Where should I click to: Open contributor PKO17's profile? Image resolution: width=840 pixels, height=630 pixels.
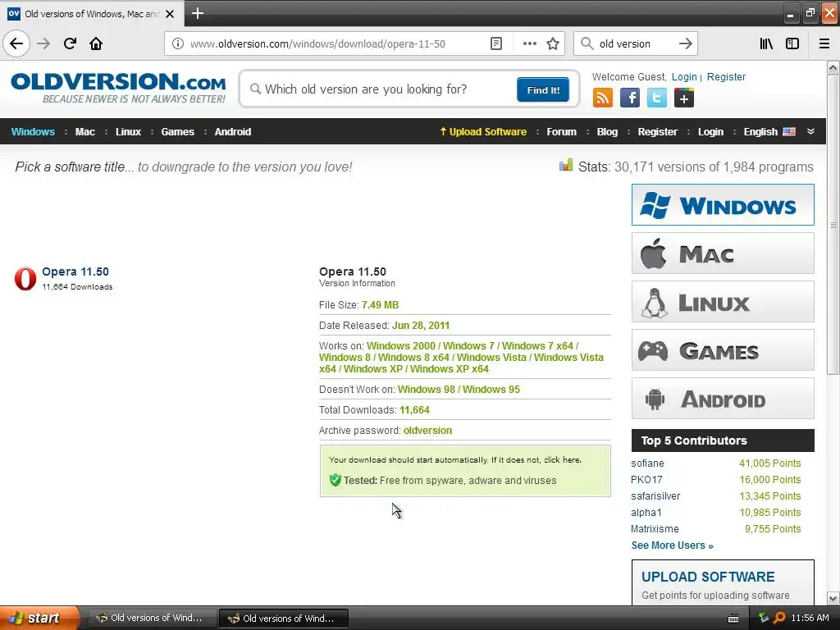646,479
